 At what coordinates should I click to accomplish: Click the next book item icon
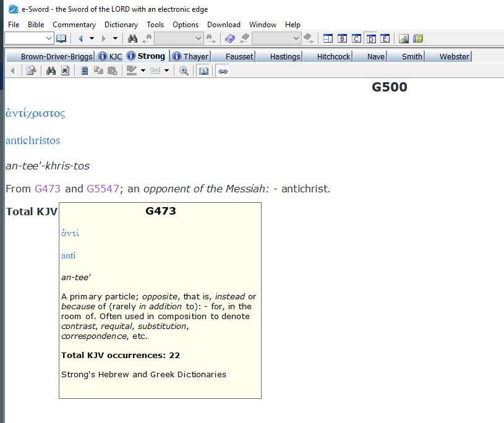click(x=308, y=38)
